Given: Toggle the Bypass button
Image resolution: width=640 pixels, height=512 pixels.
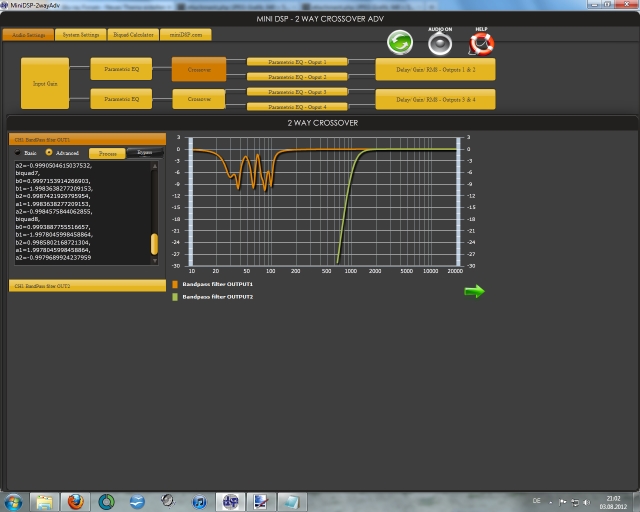Looking at the screenshot, I should click(x=145, y=153).
